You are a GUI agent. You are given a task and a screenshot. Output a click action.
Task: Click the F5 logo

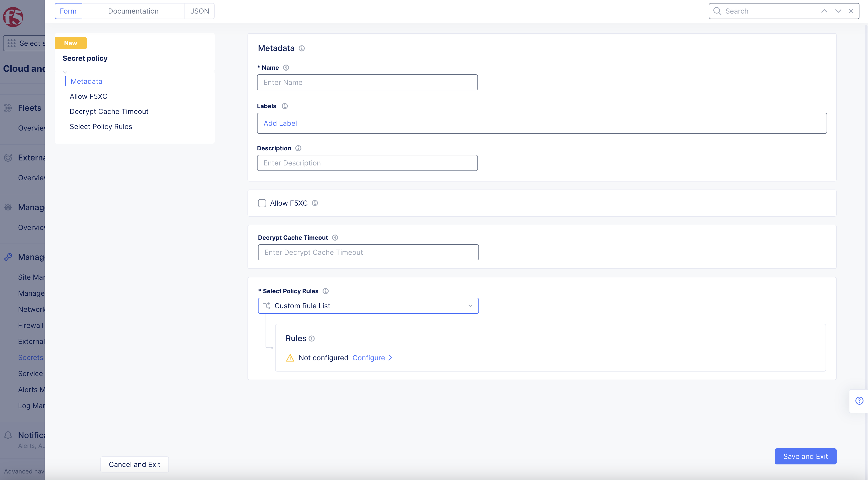[13, 17]
